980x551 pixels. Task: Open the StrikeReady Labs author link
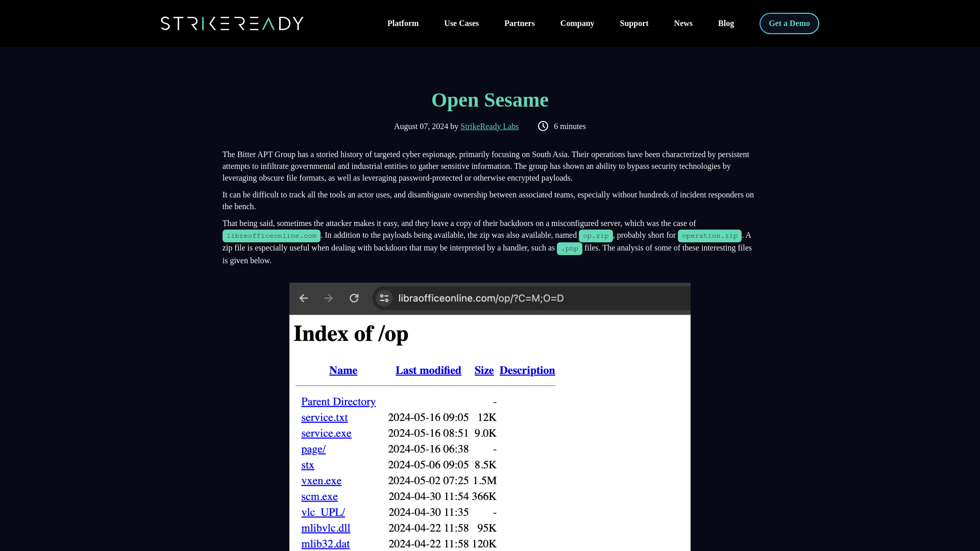point(489,127)
